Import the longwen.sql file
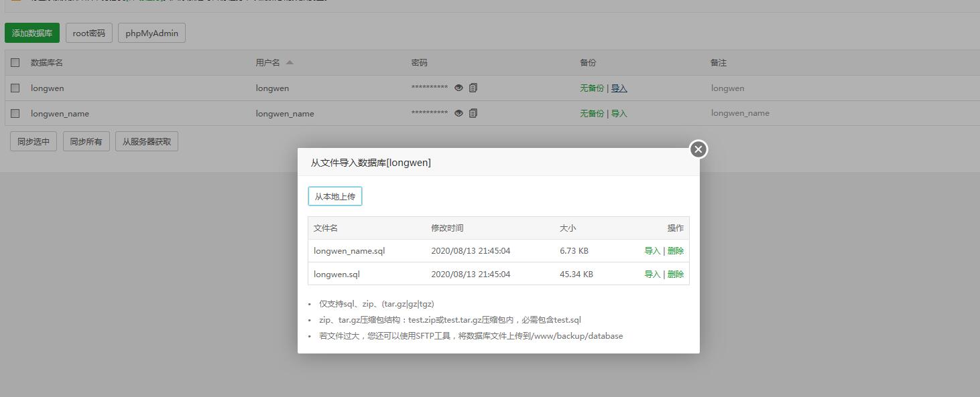This screenshot has height=397, width=980. 652,274
